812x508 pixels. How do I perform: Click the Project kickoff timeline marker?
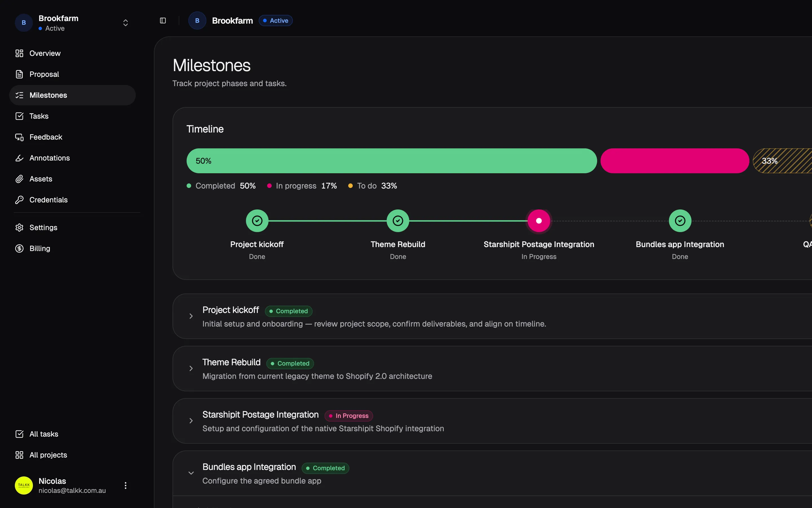tap(257, 221)
